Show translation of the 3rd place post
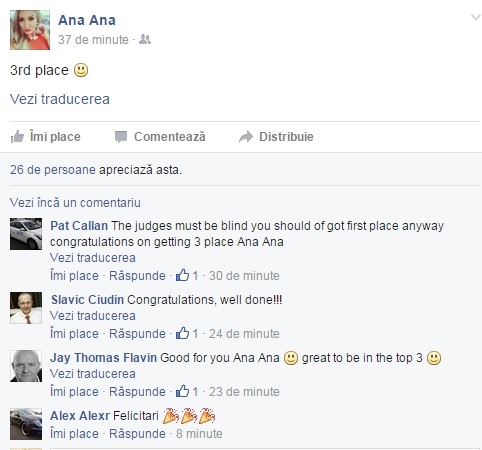482x450 pixels. 60,99
